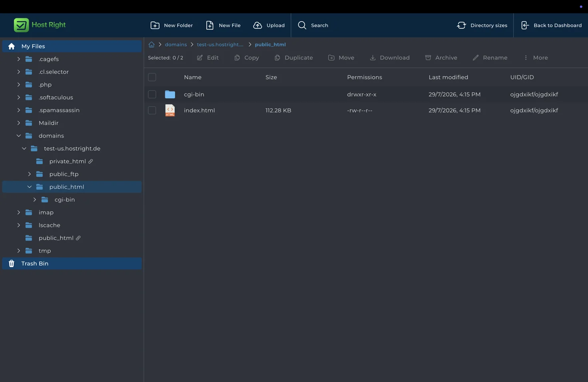The height and width of the screenshot is (382, 588).
Task: Open the test-us.hostright... breadcrumb link
Action: tap(220, 44)
